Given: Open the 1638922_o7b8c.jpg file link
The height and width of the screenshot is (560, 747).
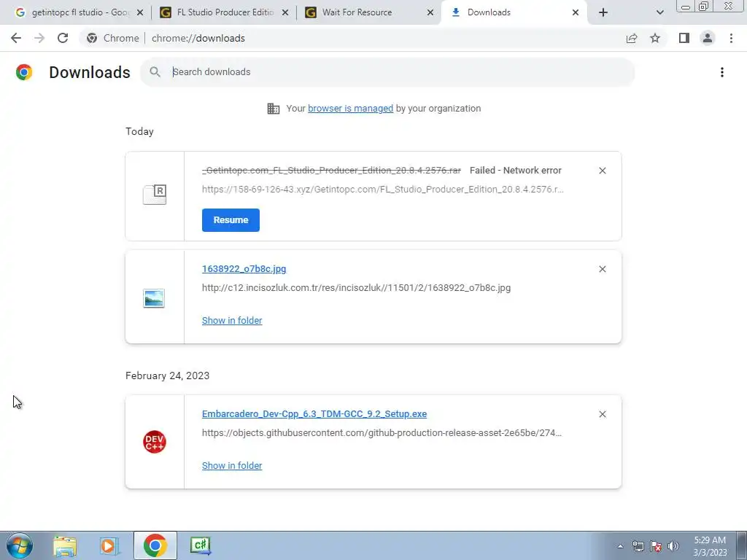Looking at the screenshot, I should click(244, 268).
